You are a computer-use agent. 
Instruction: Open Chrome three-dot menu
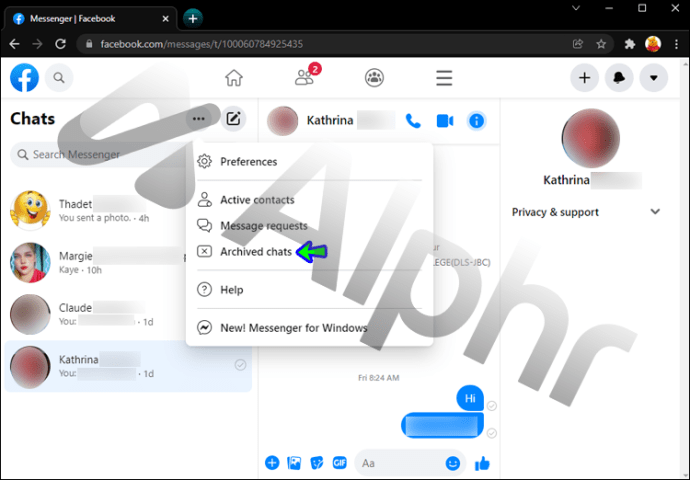676,44
